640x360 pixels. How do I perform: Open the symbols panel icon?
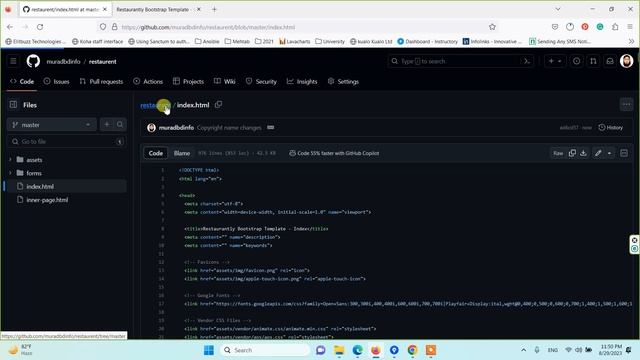click(x=624, y=153)
